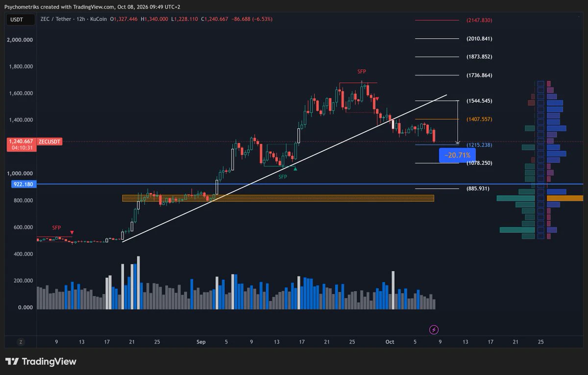Open the USDT currency selector
The width and height of the screenshot is (588, 375).
(x=21, y=20)
